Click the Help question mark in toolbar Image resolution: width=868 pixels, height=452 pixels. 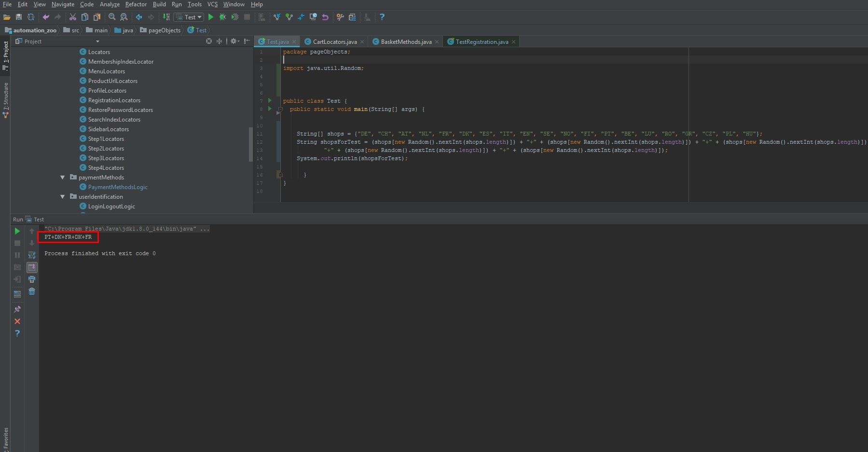tap(382, 17)
